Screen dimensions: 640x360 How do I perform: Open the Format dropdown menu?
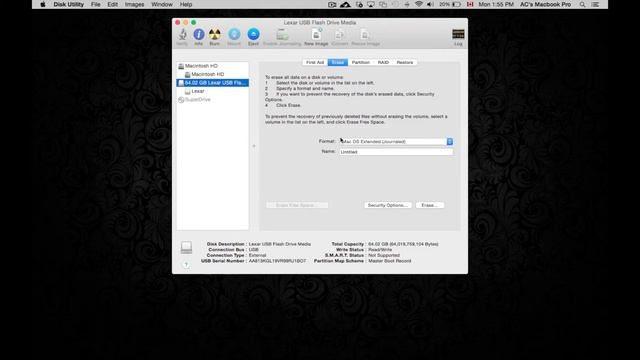pyautogui.click(x=396, y=142)
